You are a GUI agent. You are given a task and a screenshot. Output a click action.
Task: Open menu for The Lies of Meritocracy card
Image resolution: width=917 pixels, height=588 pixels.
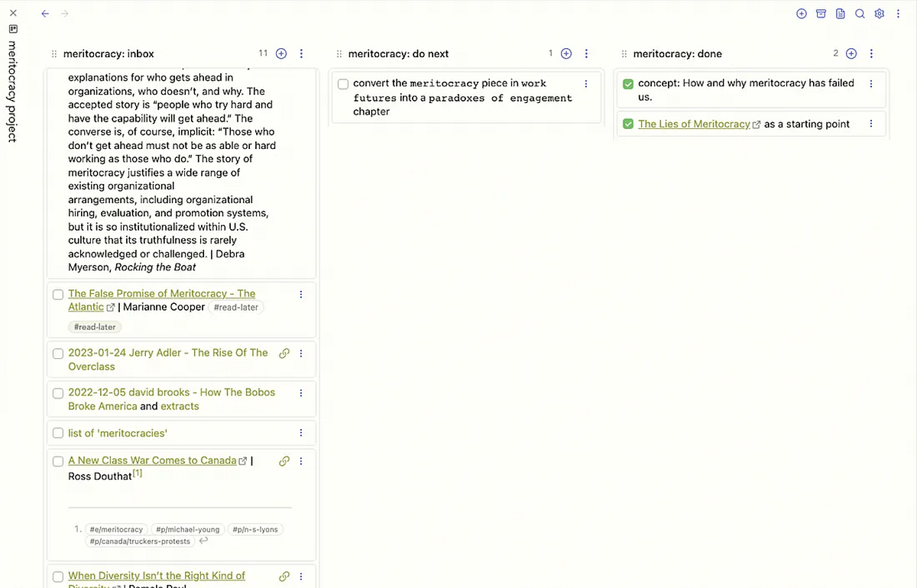(x=871, y=124)
